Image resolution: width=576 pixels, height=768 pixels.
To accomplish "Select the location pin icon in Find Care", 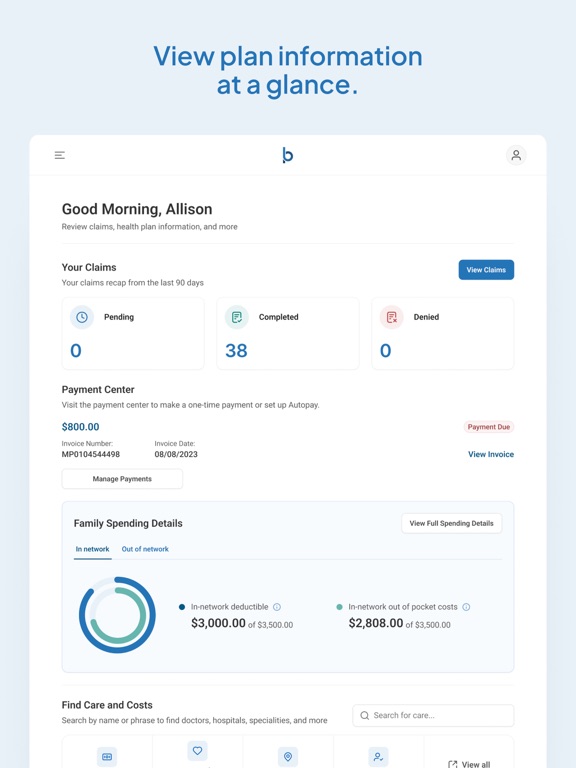I will (x=288, y=757).
